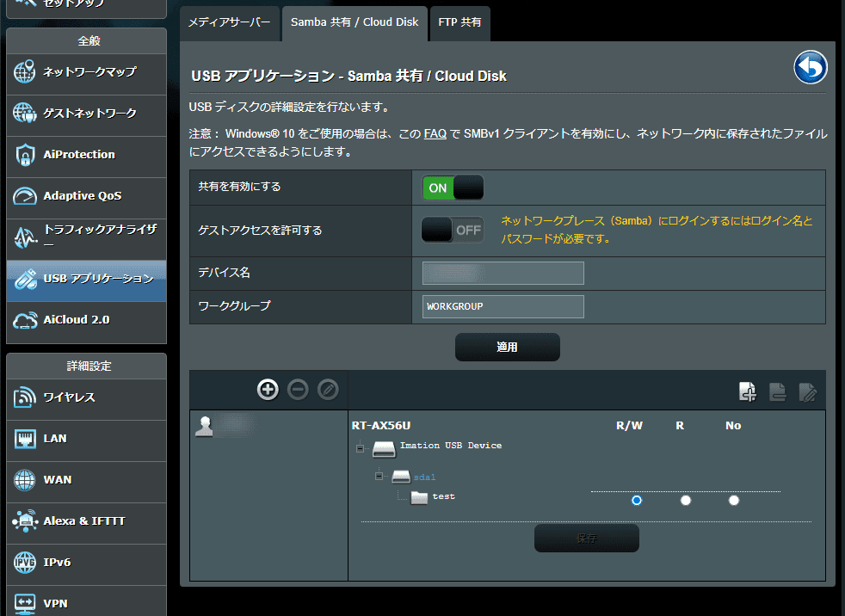Click the 適用 apply button
The height and width of the screenshot is (616, 845).
click(x=507, y=347)
